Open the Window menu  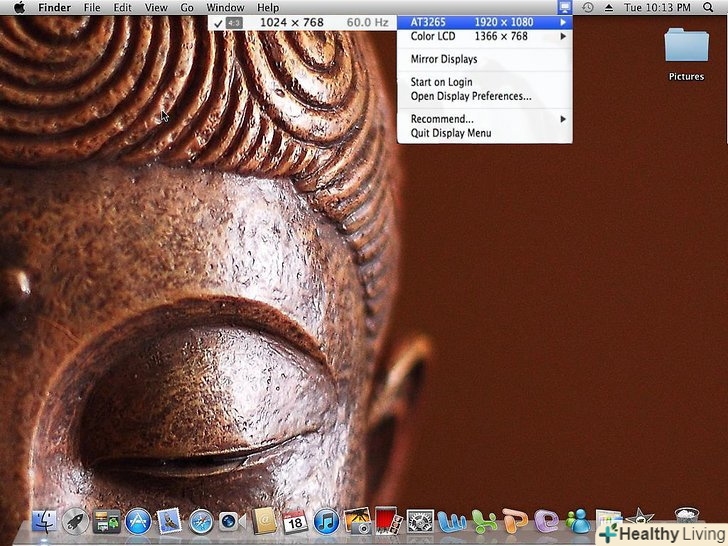pos(225,7)
